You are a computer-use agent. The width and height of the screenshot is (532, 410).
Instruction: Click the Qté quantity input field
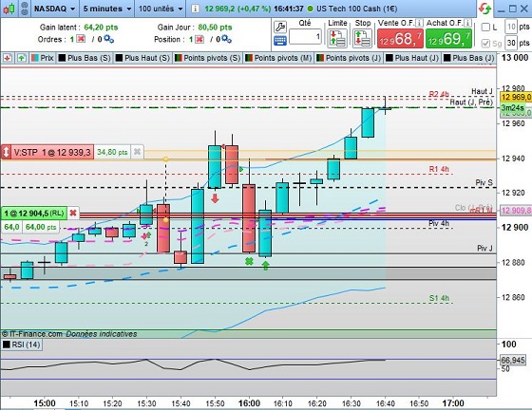(x=305, y=36)
